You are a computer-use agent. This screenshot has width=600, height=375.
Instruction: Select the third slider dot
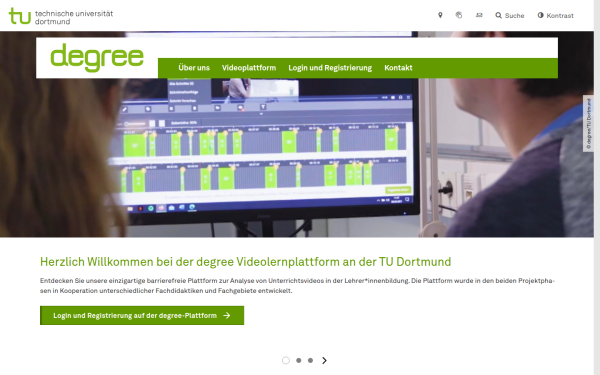click(x=310, y=360)
